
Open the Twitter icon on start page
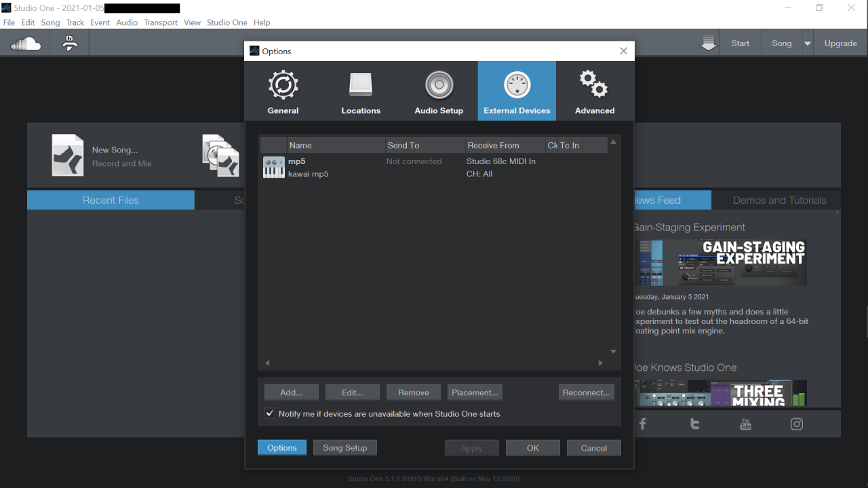point(694,424)
